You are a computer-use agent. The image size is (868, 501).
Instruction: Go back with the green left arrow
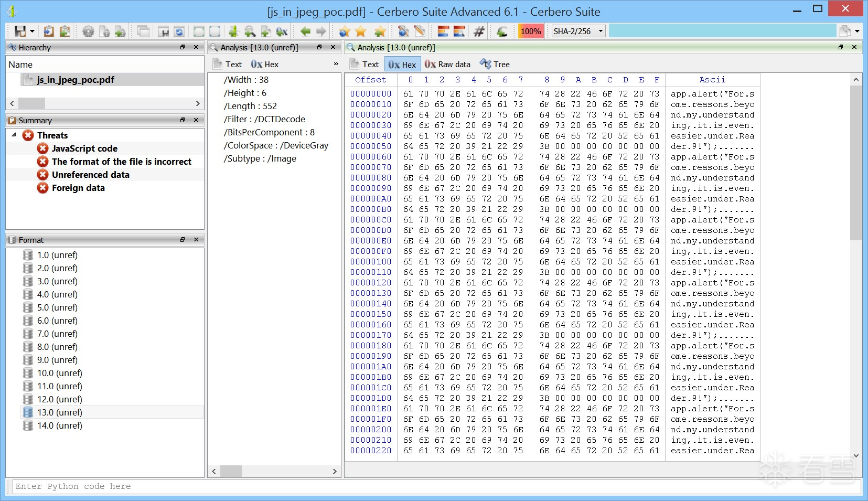[305, 31]
